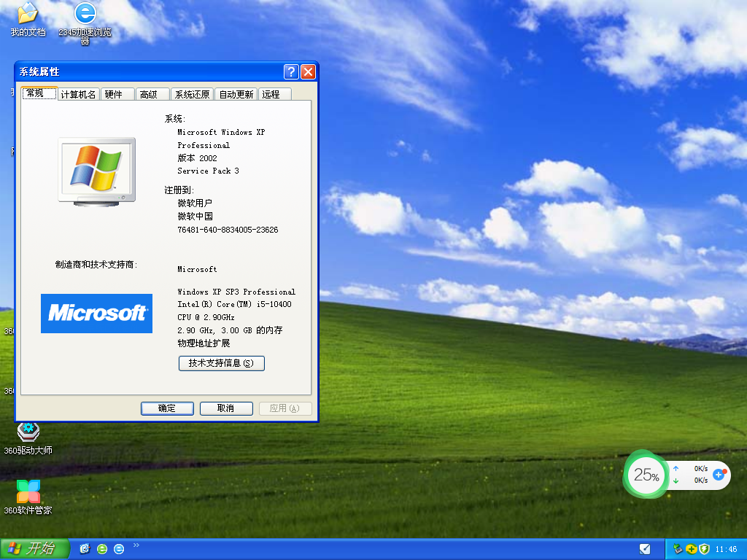The image size is (747, 560).
Task: Switch to the 计算机名 tab
Action: [x=78, y=93]
